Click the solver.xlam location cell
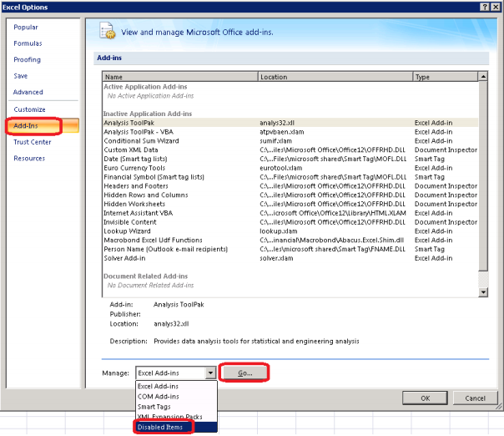The width and height of the screenshot is (504, 436). pyautogui.click(x=276, y=258)
